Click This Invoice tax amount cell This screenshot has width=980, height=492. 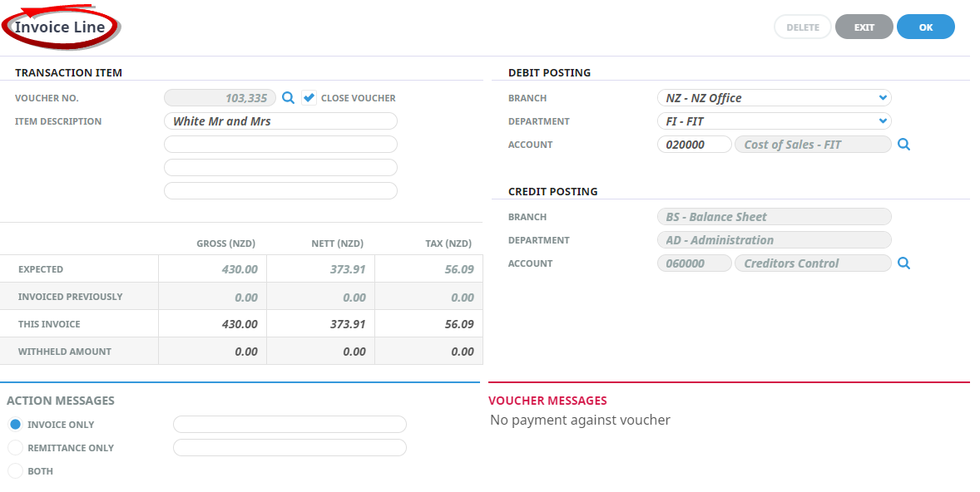tap(429, 324)
